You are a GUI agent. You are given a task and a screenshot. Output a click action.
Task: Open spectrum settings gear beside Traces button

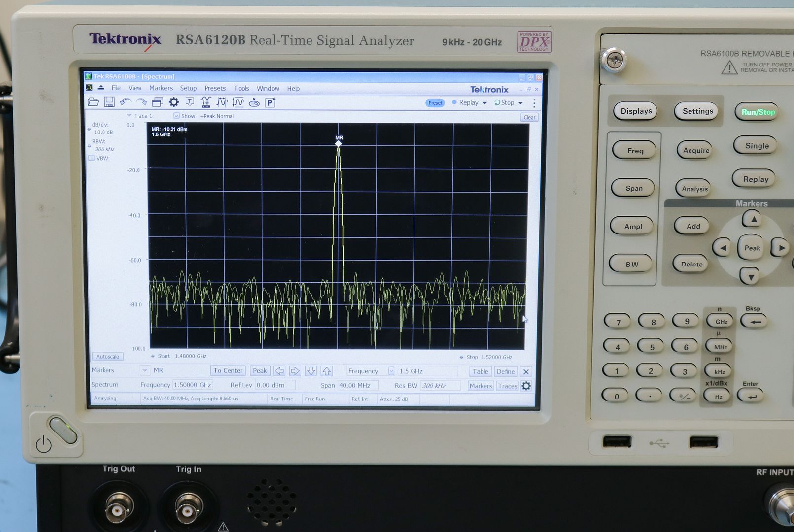click(526, 386)
